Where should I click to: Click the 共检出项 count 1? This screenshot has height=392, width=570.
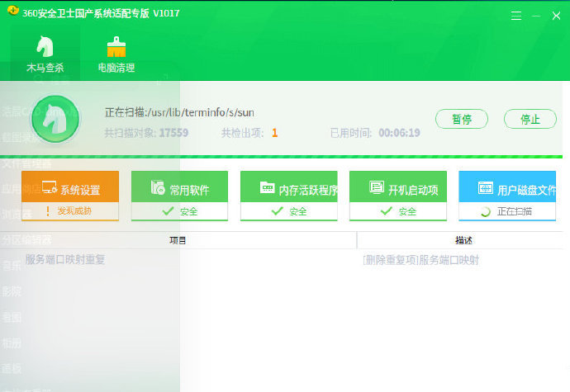(x=275, y=133)
